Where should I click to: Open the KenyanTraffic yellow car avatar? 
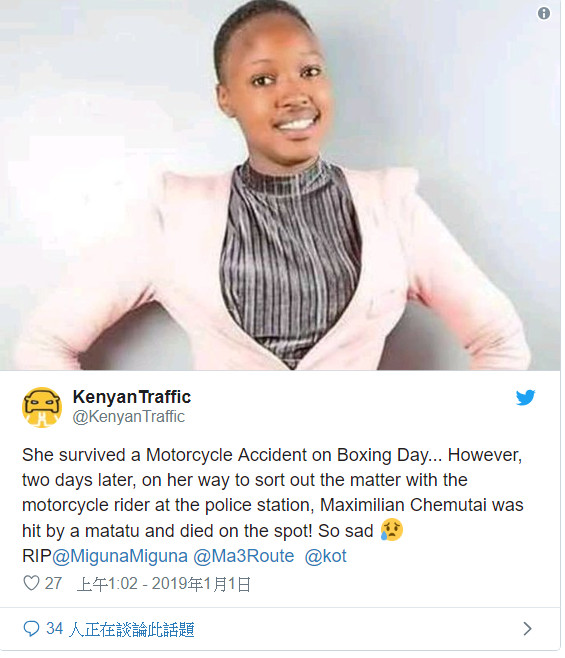[42, 407]
